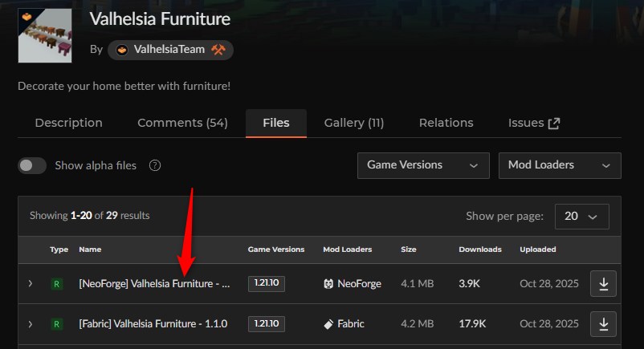Open the Game Versions dropdown
Screen dimensions: 644x349
point(423,165)
